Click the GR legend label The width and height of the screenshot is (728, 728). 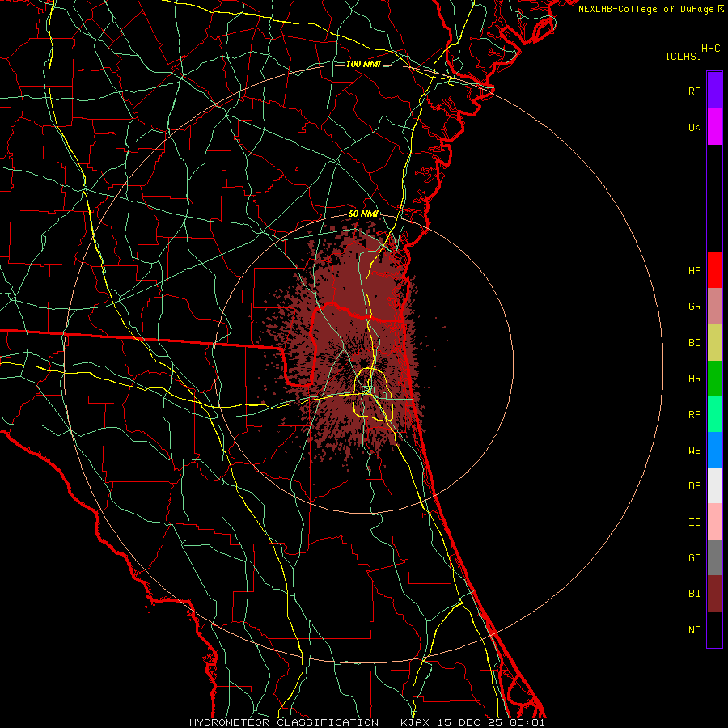coord(694,307)
